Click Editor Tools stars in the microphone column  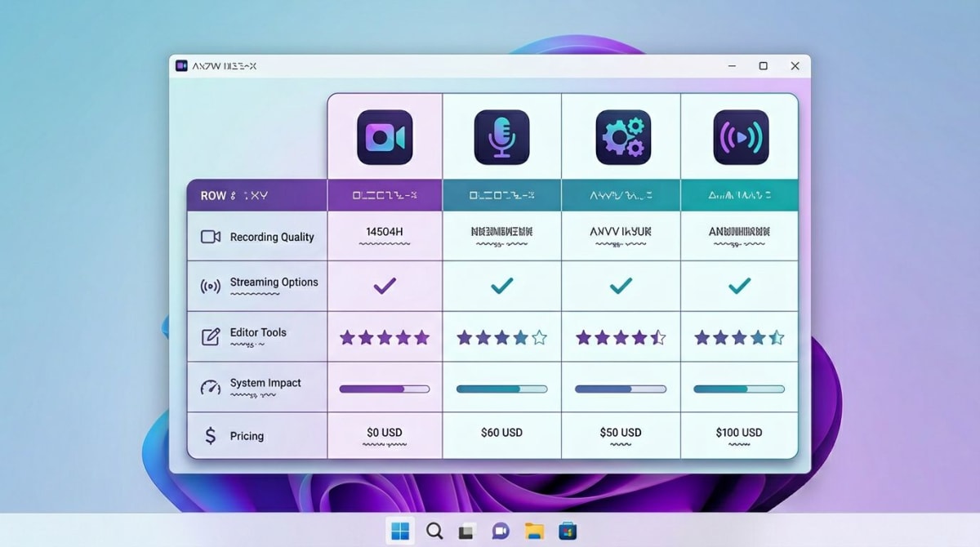point(502,337)
